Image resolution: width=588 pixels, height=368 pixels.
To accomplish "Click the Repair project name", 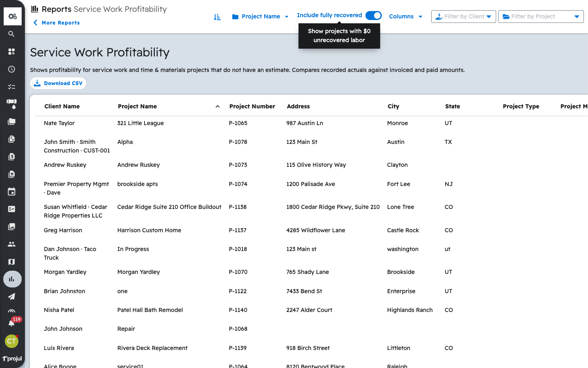I will tap(126, 329).
